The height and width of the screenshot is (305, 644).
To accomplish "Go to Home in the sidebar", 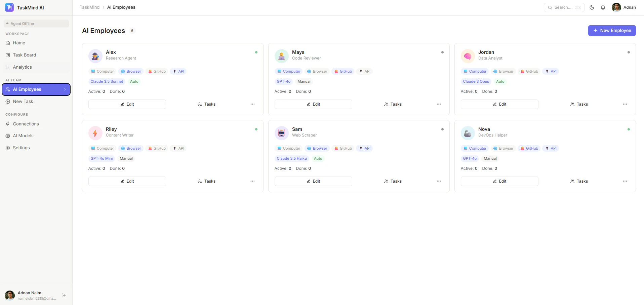I will tap(36, 43).
